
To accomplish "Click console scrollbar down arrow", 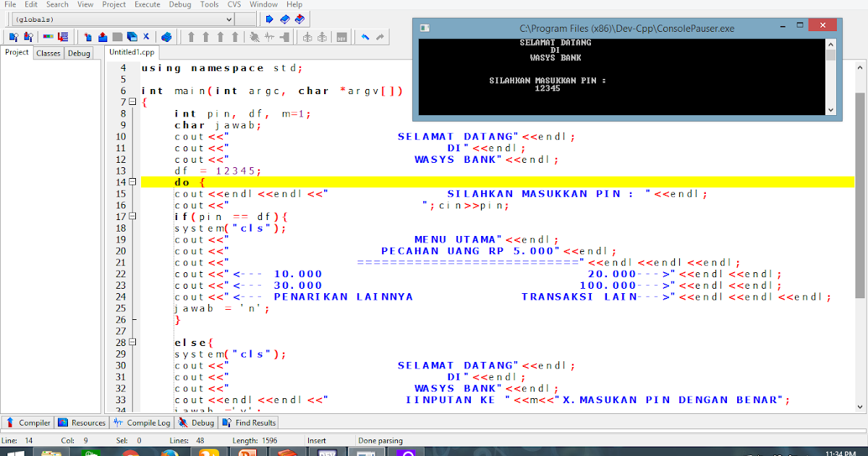I will [x=830, y=109].
